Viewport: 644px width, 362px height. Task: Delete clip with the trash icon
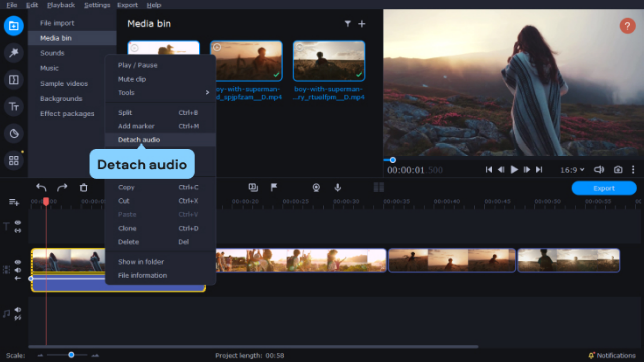click(84, 188)
